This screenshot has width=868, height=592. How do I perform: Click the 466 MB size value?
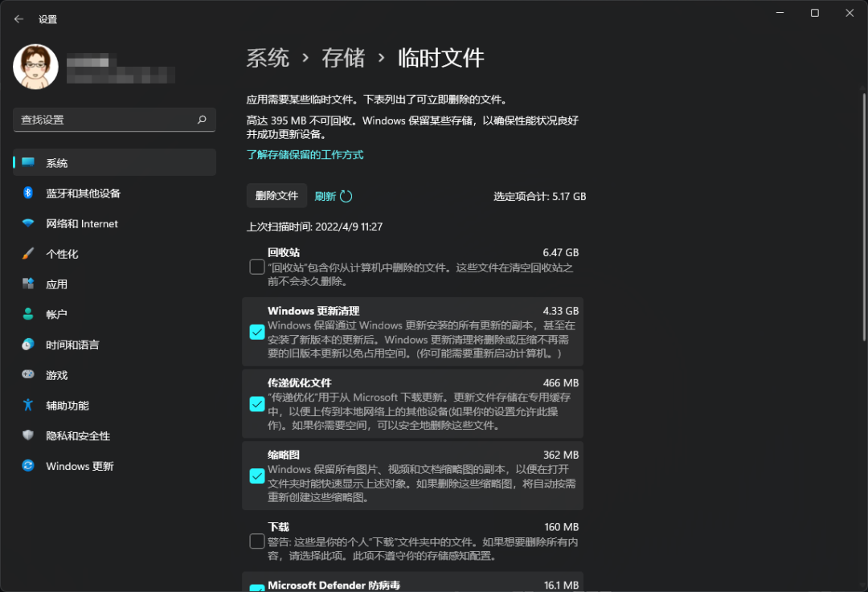point(561,383)
